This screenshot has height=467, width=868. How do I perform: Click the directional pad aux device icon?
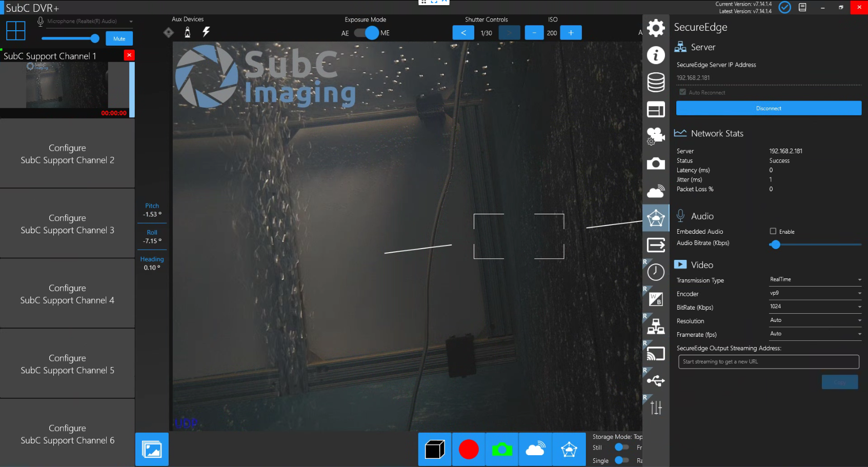(x=168, y=33)
